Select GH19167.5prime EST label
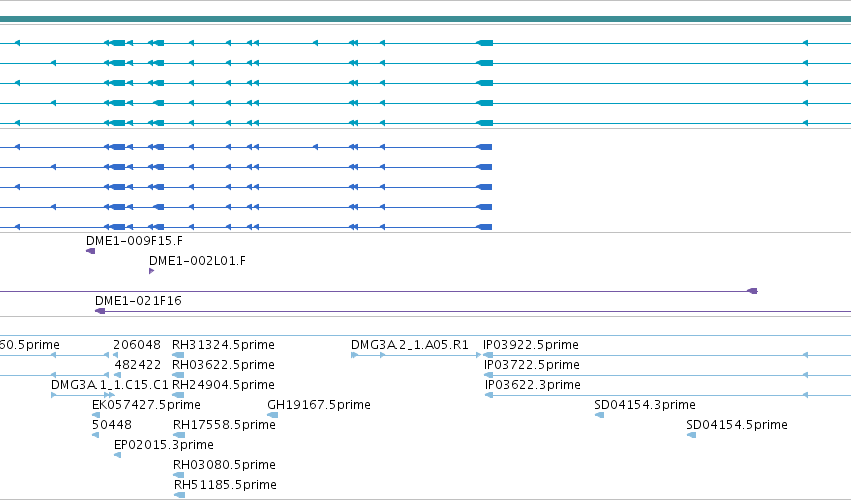This screenshot has height=500, width=851. point(319,405)
